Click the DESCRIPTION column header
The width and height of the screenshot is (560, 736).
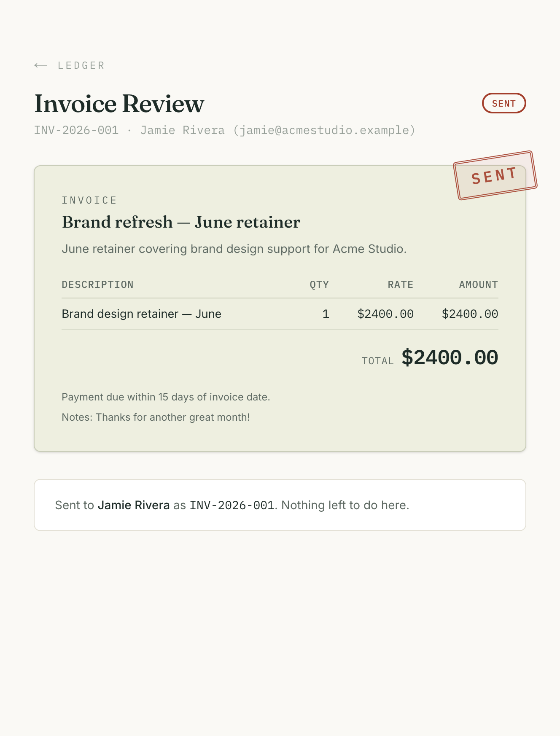pyautogui.click(x=98, y=285)
